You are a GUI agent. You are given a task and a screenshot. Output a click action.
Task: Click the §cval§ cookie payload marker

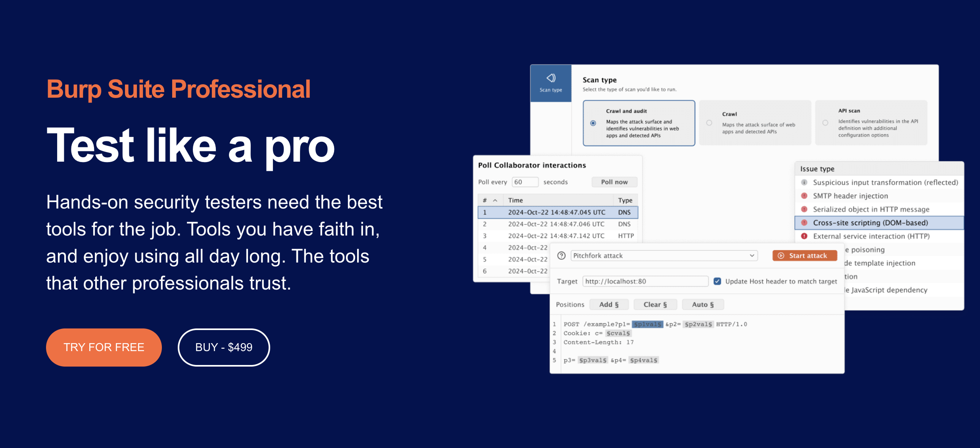[x=619, y=333]
